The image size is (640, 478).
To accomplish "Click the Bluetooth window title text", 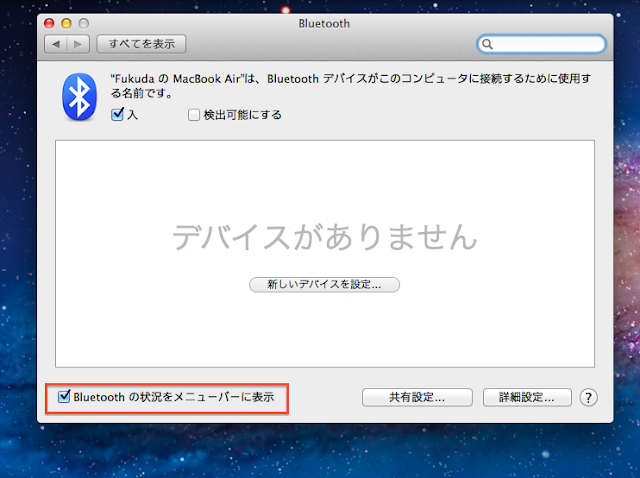I will click(324, 24).
